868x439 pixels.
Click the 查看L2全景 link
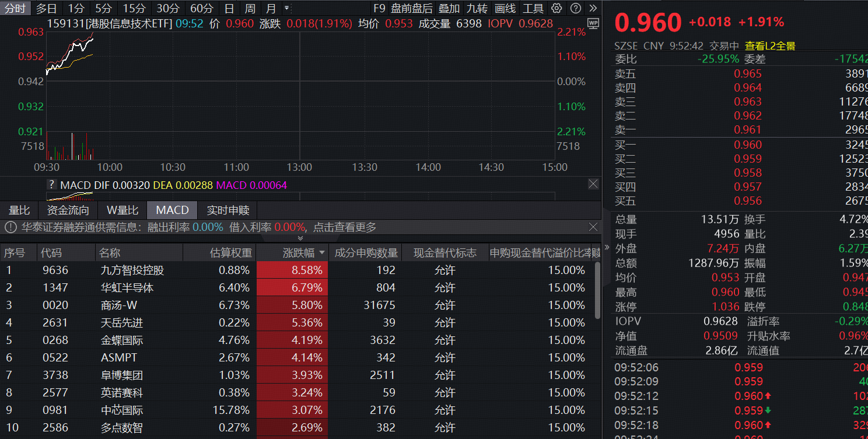tap(770, 45)
